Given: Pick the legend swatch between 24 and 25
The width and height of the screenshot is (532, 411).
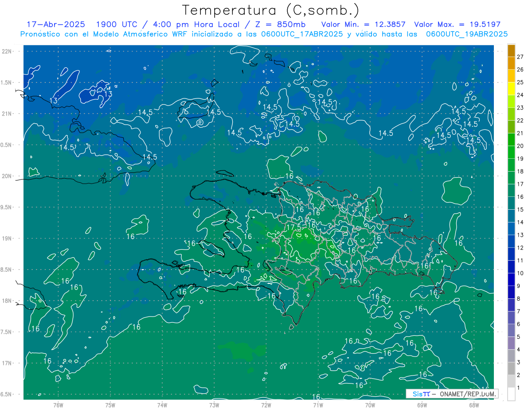Looking at the screenshot, I should (x=511, y=89).
